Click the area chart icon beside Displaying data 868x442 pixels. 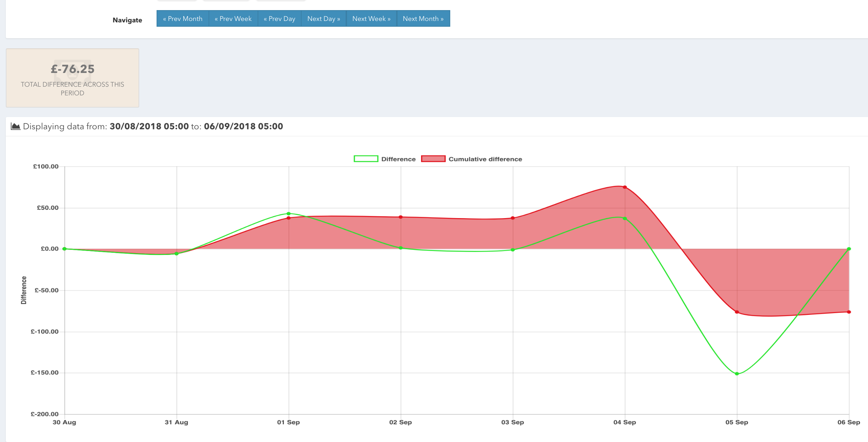(x=16, y=126)
